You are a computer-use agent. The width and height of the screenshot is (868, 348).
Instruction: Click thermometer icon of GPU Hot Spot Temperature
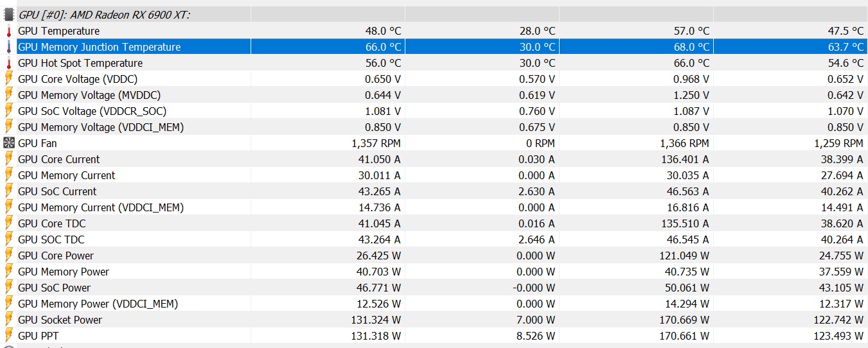pos(9,63)
